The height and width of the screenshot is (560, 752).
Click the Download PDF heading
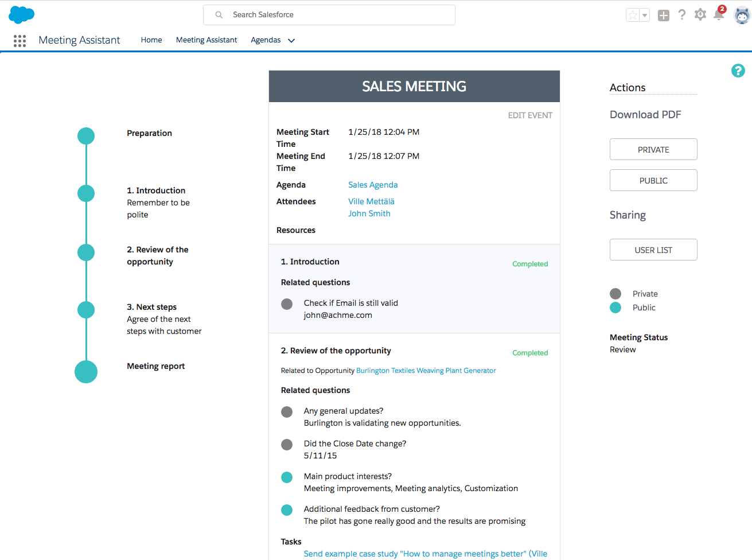(x=645, y=115)
